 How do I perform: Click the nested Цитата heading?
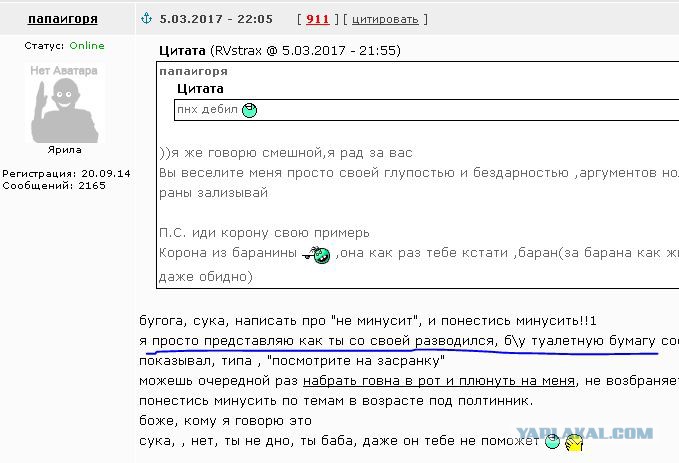point(200,89)
